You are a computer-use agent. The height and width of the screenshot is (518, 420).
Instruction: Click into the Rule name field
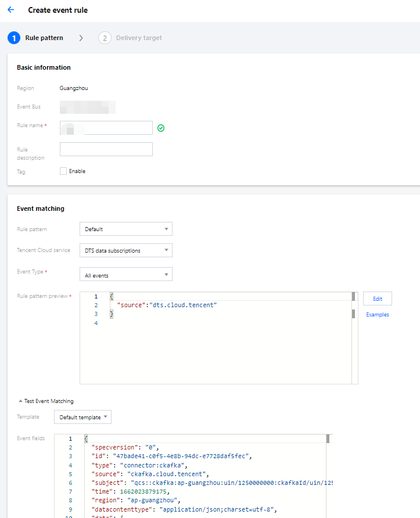(106, 128)
